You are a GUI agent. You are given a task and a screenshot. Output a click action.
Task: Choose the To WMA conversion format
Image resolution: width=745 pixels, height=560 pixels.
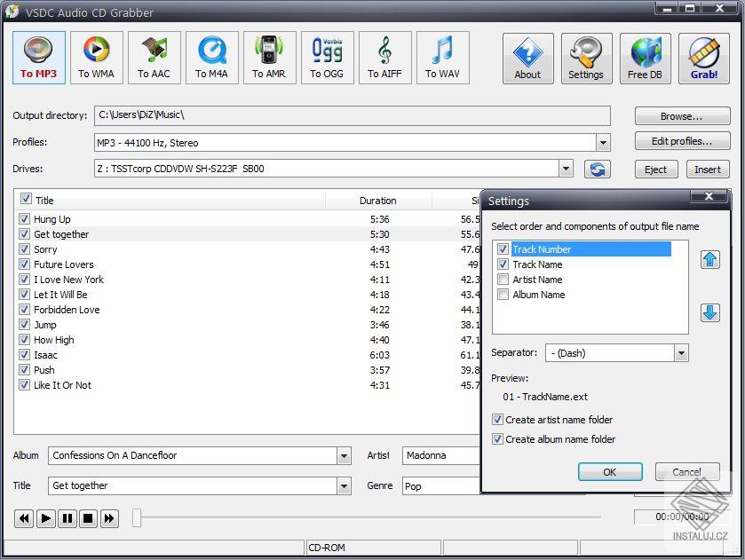pos(96,57)
